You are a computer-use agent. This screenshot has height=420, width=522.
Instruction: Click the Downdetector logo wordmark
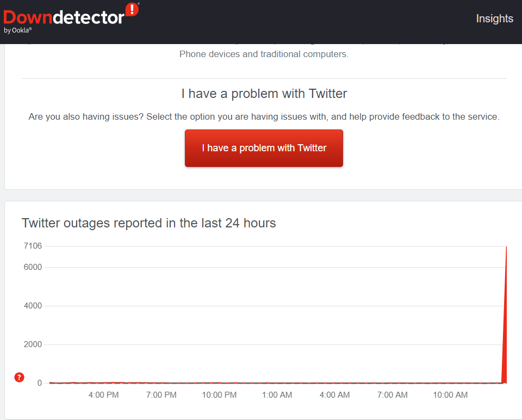click(x=64, y=17)
